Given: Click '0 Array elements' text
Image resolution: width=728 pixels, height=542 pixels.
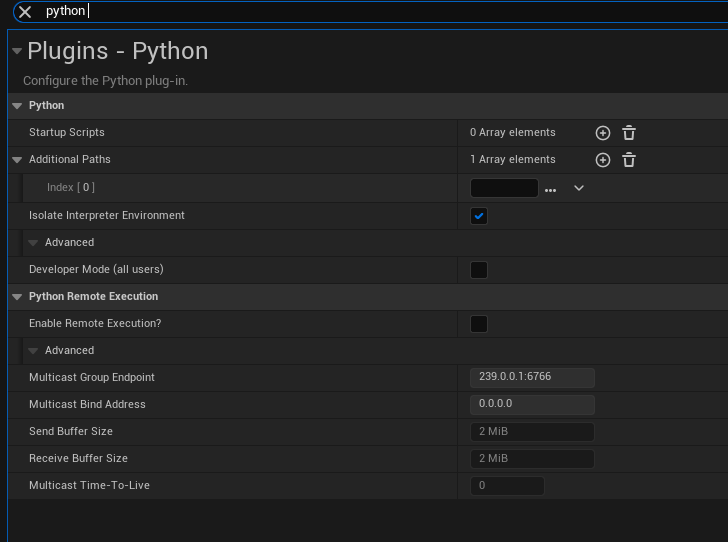Looking at the screenshot, I should (x=513, y=132).
